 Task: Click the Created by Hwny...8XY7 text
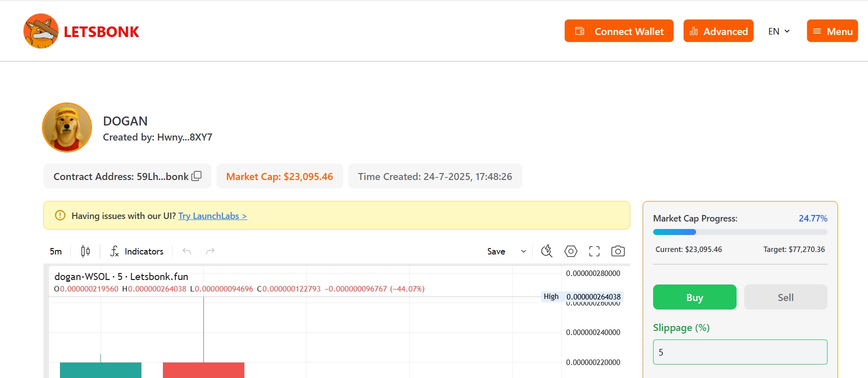pyautogui.click(x=157, y=137)
